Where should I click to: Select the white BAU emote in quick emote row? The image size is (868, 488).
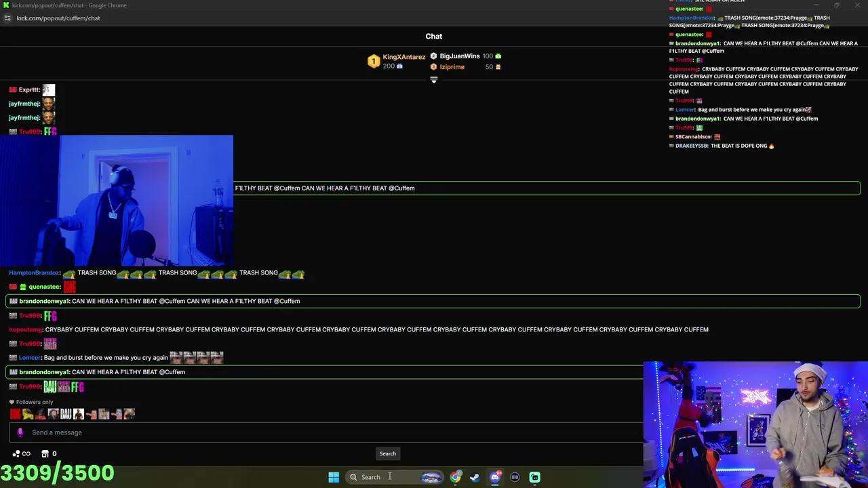coord(66,413)
